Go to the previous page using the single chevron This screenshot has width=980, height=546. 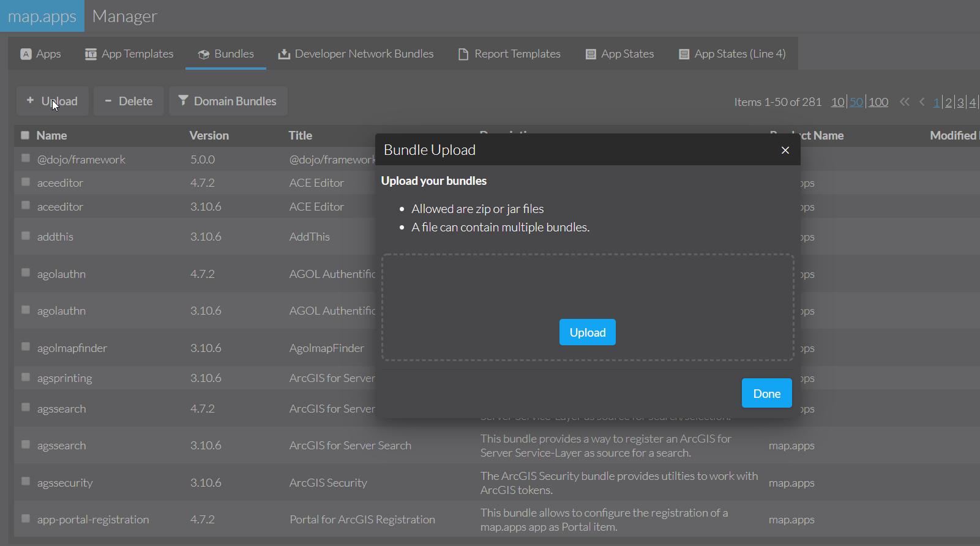click(x=922, y=102)
